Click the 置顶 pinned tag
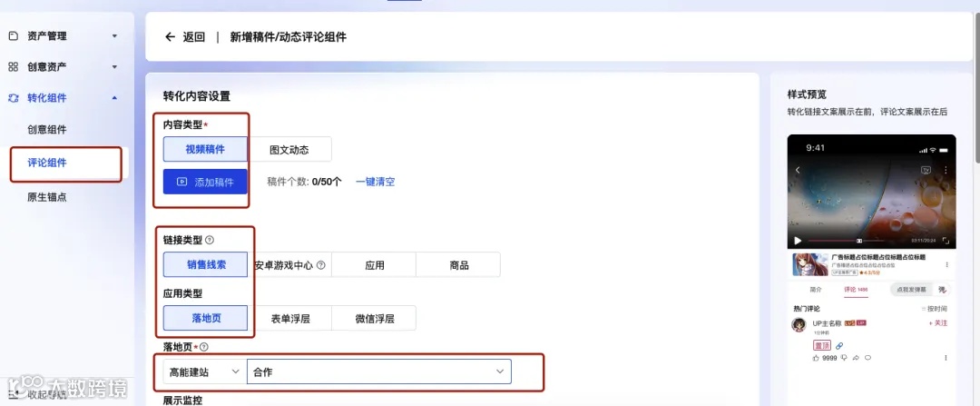 pyautogui.click(x=822, y=345)
